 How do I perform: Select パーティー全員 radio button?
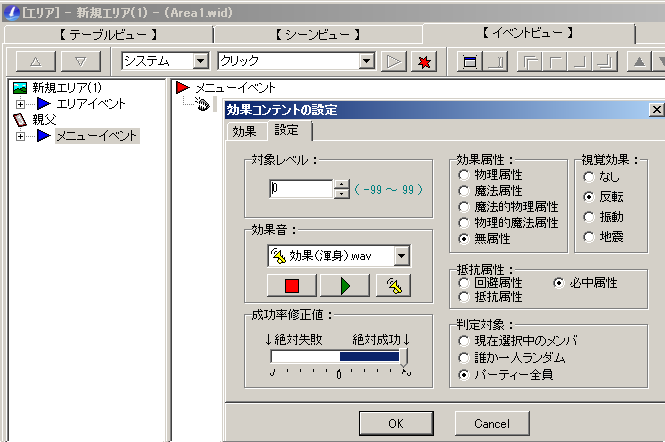[x=464, y=375]
